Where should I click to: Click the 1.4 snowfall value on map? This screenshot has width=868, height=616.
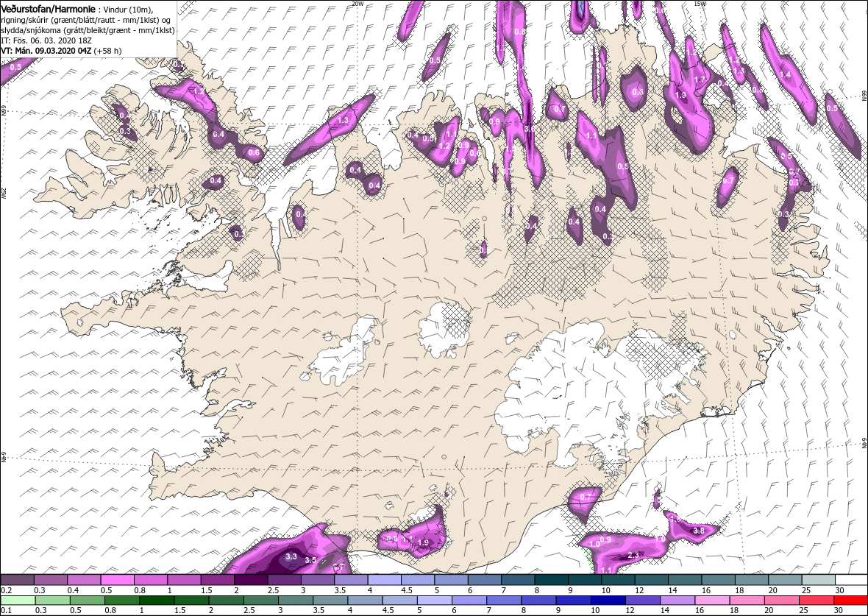[785, 75]
